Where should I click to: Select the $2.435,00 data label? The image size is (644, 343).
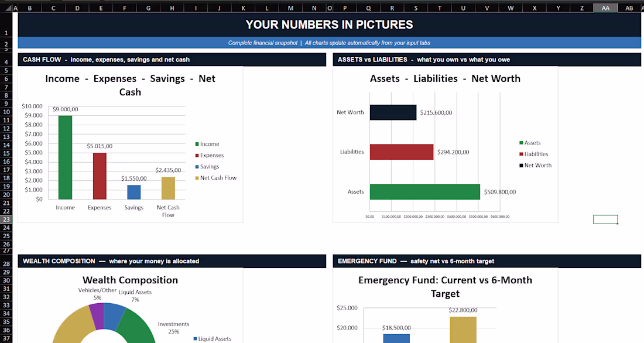168,170
